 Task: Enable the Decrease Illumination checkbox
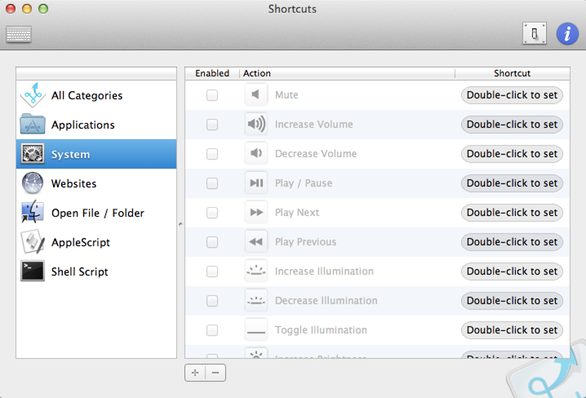(x=212, y=300)
